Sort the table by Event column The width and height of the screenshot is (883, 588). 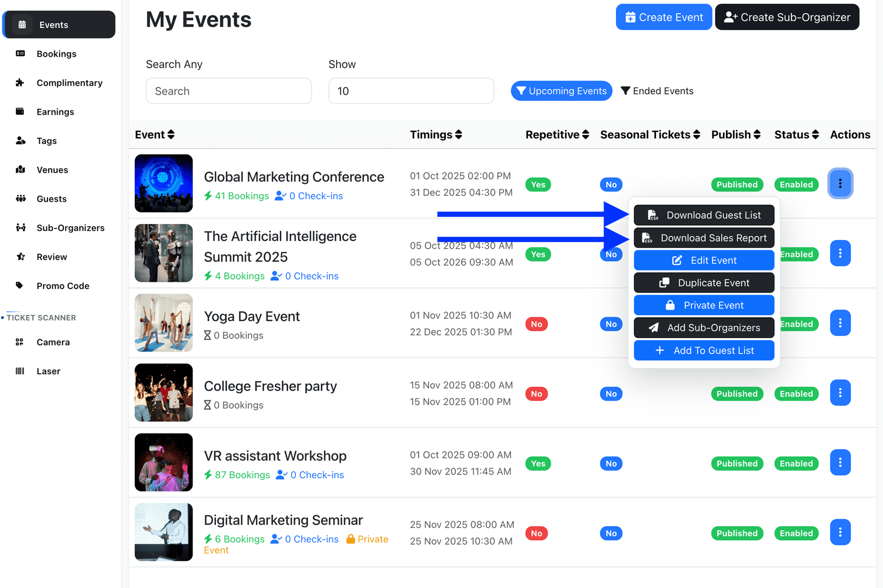pos(155,135)
